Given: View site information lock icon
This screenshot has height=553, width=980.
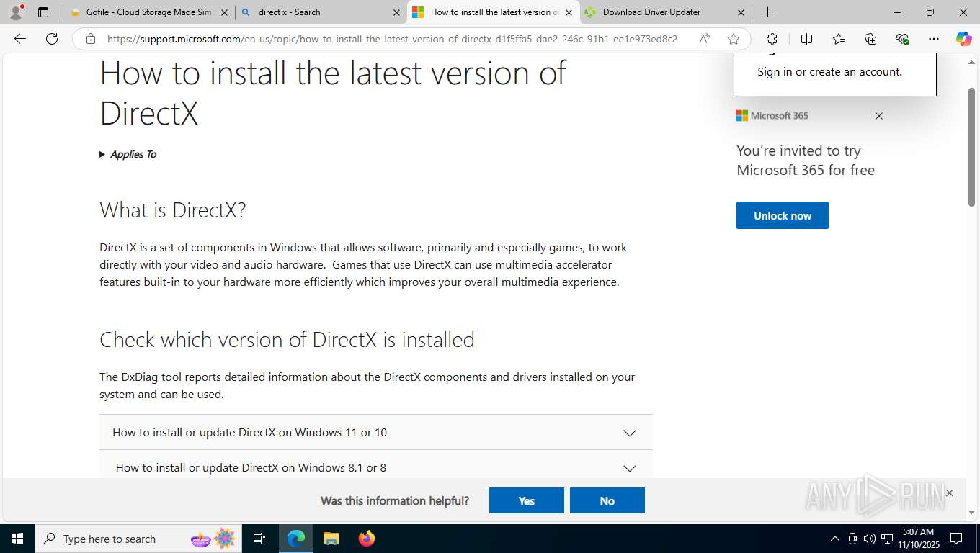Looking at the screenshot, I should [90, 39].
